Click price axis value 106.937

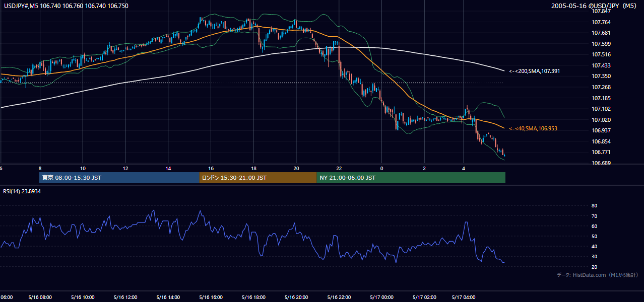(601, 130)
